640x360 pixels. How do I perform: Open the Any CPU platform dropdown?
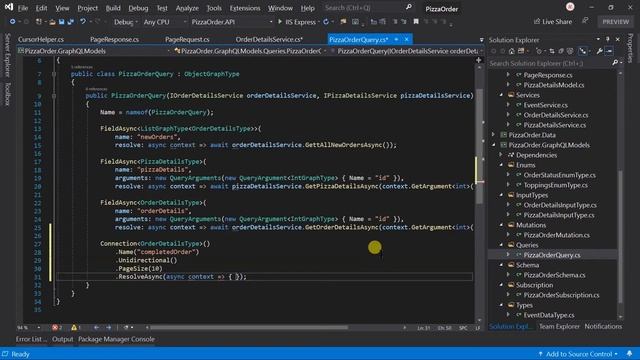(164, 22)
